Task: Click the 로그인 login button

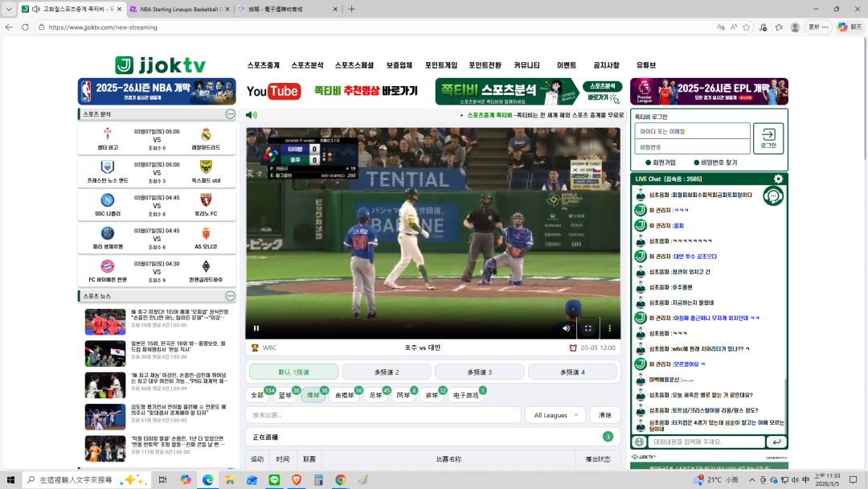Action: point(768,138)
